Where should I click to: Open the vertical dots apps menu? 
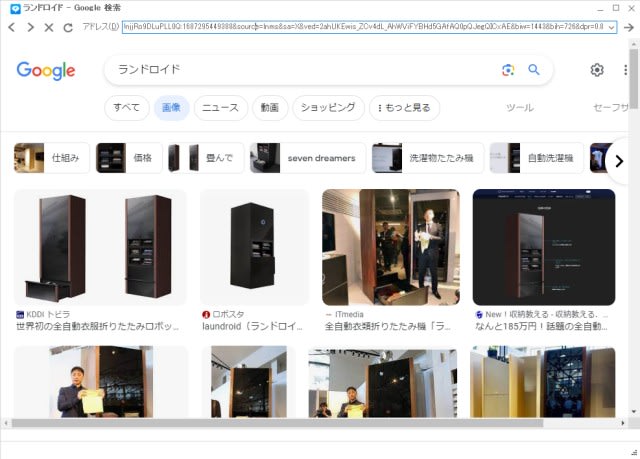coord(625,70)
